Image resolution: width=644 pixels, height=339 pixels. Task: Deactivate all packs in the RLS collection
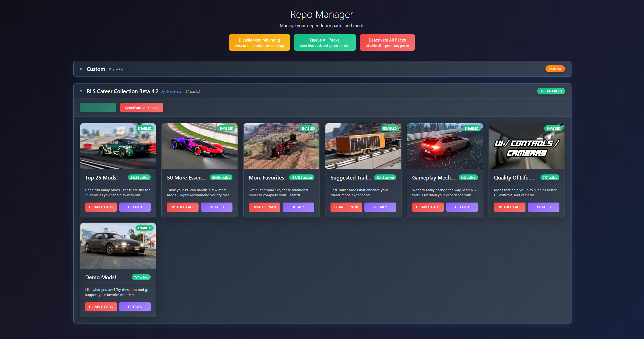141,108
